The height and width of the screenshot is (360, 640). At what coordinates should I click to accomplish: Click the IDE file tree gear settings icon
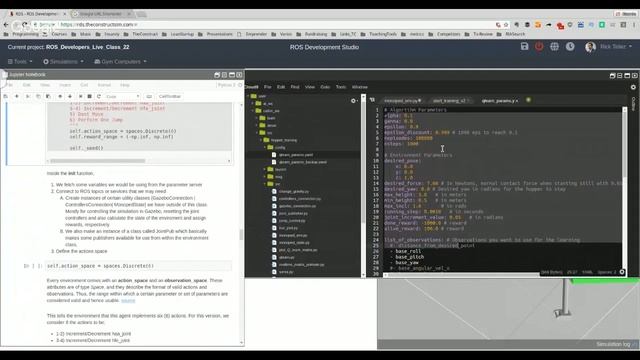click(x=353, y=100)
